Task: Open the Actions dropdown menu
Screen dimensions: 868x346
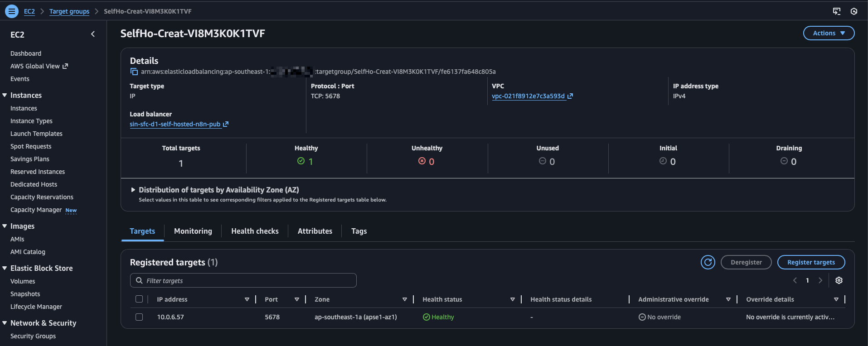Action: (x=829, y=33)
